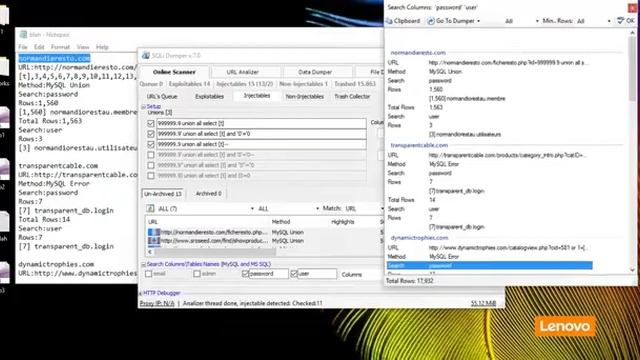The height and width of the screenshot is (360, 640).
Task: Open the Trash Collector sub-tab
Action: point(352,96)
